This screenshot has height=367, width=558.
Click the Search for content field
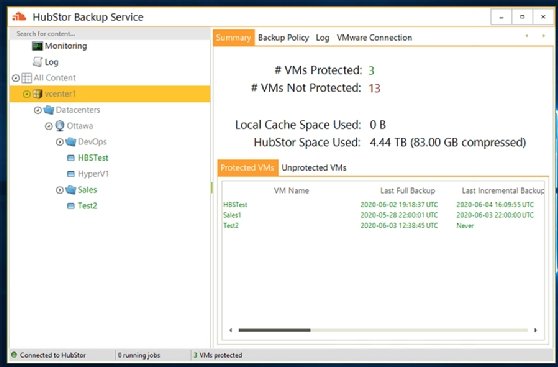(x=110, y=34)
